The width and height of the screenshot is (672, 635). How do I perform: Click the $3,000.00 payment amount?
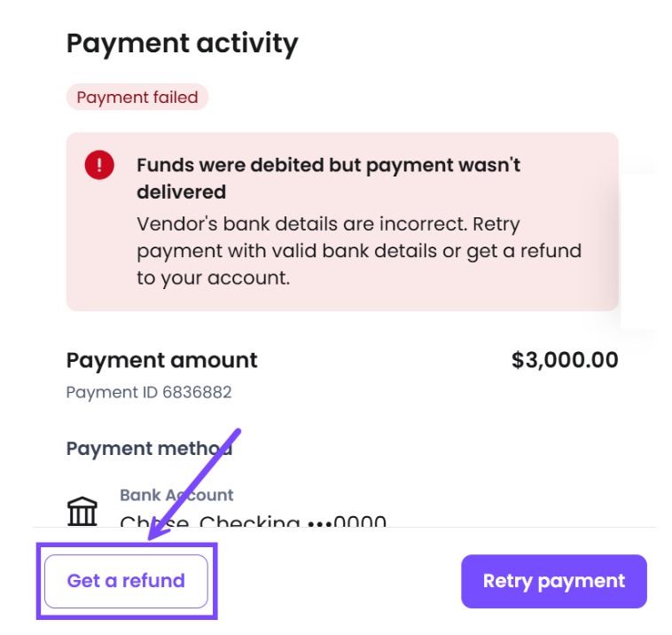click(x=565, y=359)
